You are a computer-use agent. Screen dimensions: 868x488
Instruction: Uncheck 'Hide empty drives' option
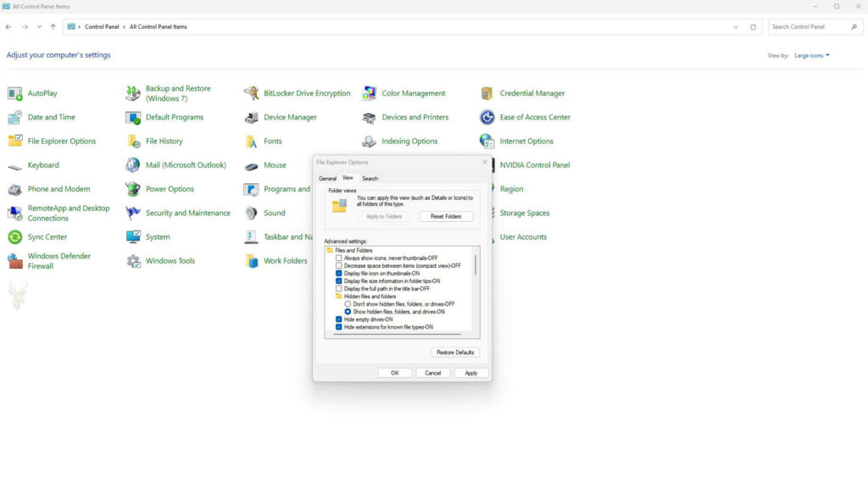(x=339, y=319)
